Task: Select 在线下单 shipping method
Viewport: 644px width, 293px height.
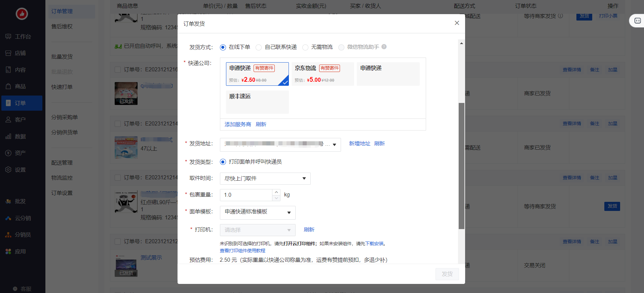Action: pyautogui.click(x=223, y=47)
